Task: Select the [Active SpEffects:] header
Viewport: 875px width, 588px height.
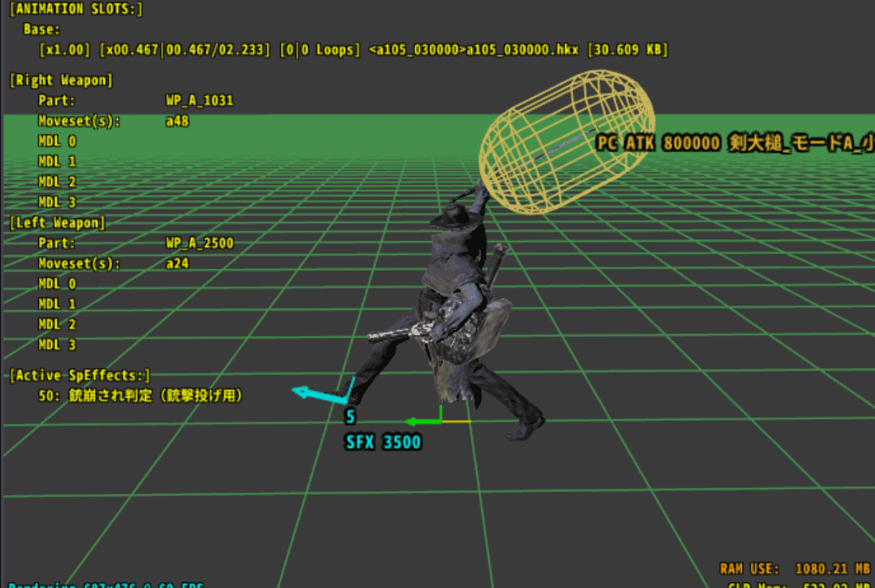Action: [x=80, y=375]
